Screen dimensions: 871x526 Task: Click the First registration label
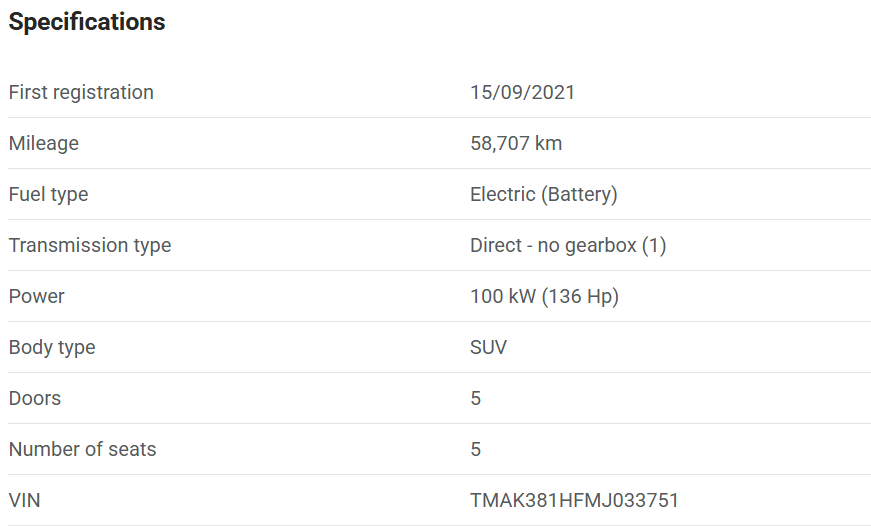tap(81, 92)
